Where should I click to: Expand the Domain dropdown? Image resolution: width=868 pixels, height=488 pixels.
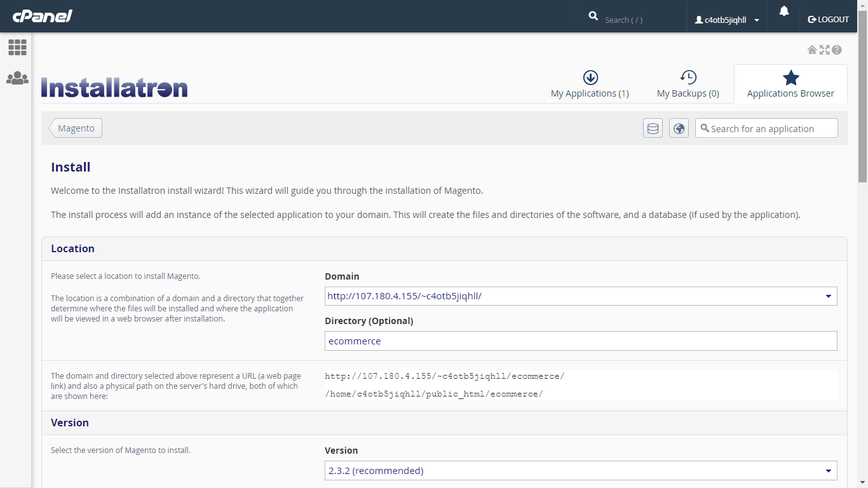581,296
